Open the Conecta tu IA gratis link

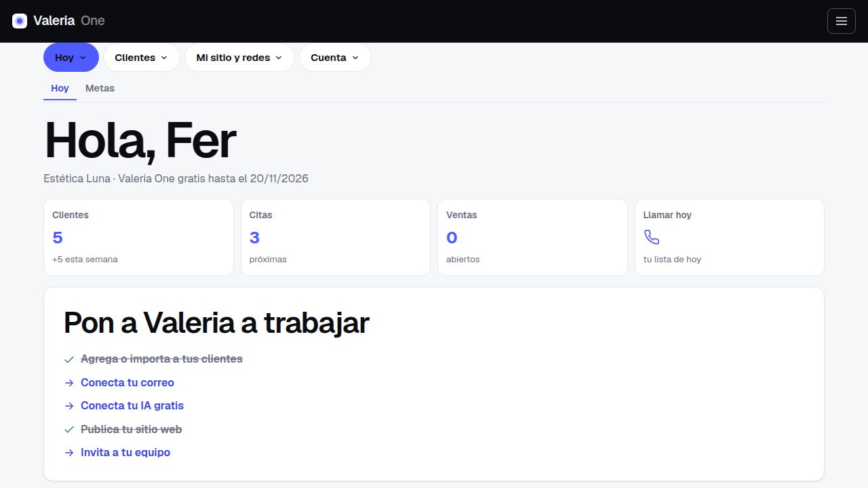point(132,405)
